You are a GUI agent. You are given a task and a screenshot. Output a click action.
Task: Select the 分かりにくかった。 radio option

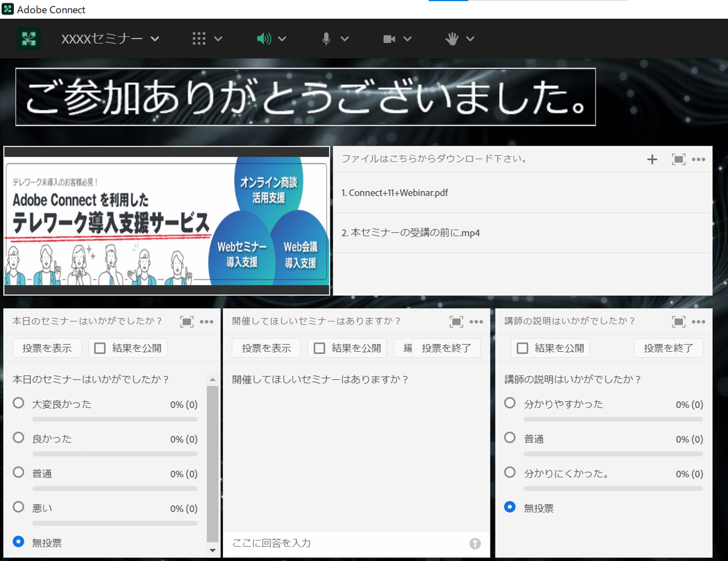tap(510, 472)
